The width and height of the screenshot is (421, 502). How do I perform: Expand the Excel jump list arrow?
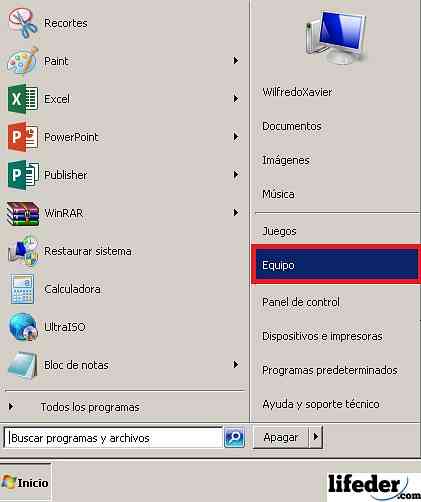coord(236,99)
